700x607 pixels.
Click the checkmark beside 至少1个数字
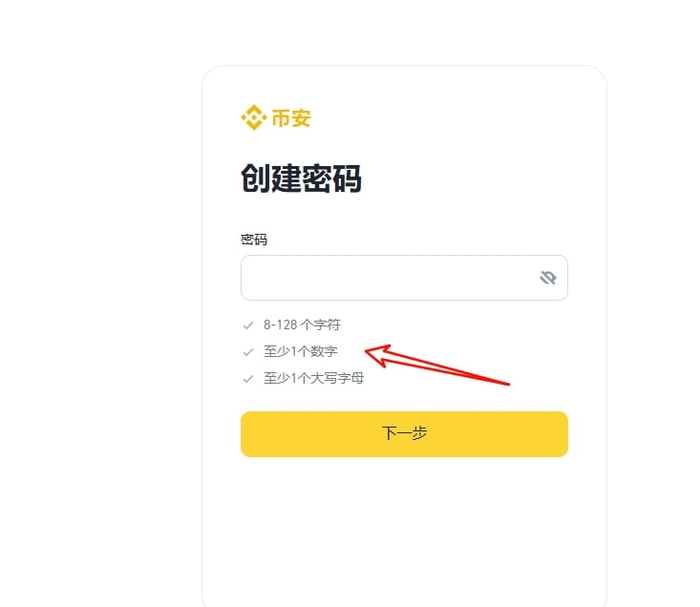(x=248, y=351)
